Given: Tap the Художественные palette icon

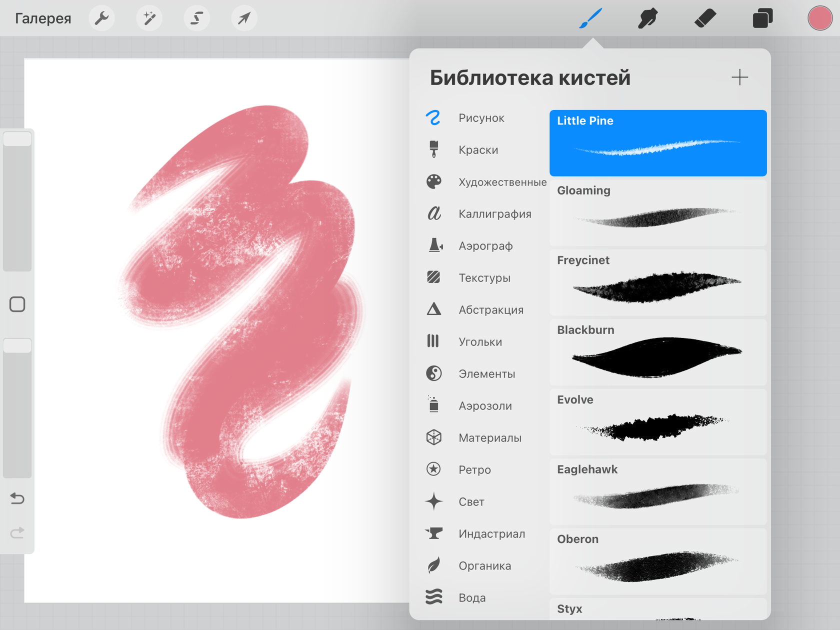Looking at the screenshot, I should 433,181.
